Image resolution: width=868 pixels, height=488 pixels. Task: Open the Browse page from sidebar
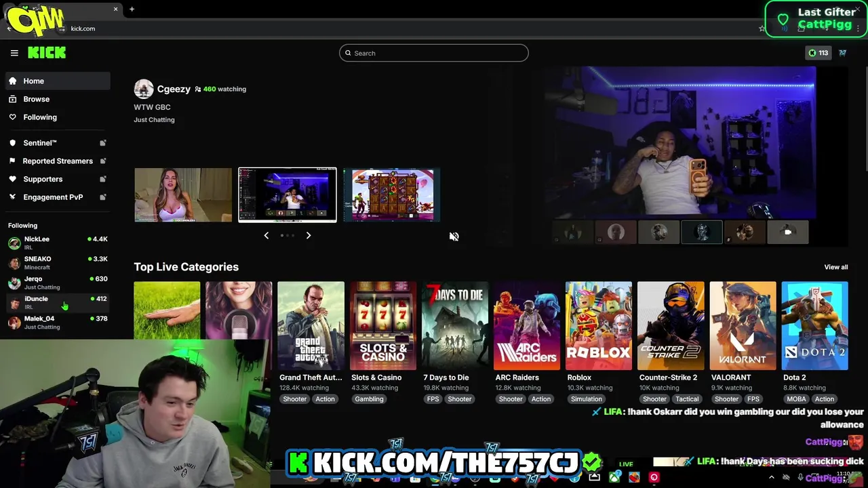point(58,99)
